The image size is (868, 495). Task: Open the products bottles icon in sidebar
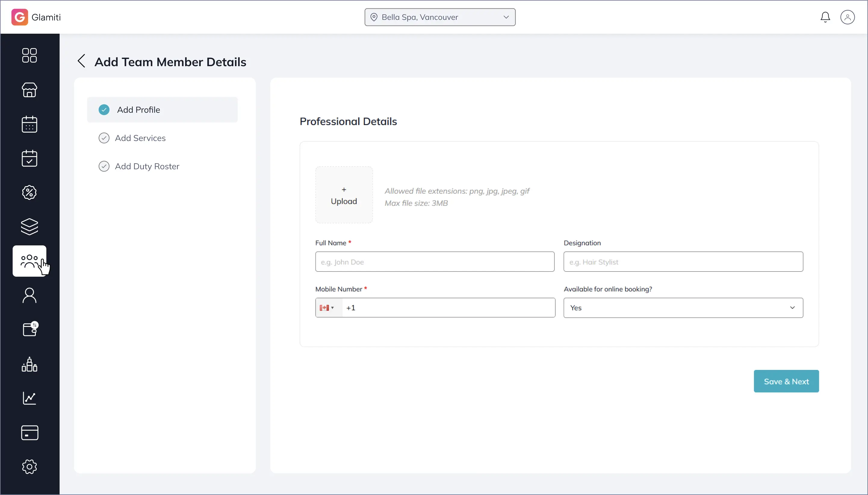29,364
